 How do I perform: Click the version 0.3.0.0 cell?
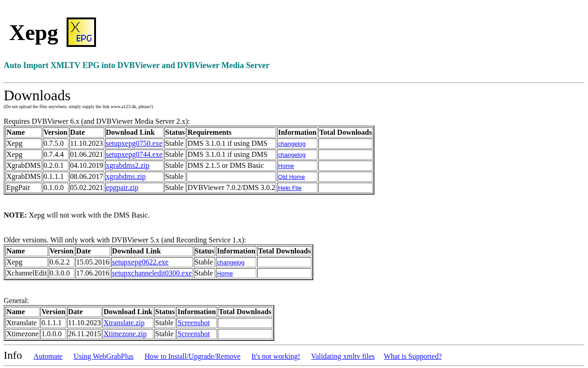[62, 273]
